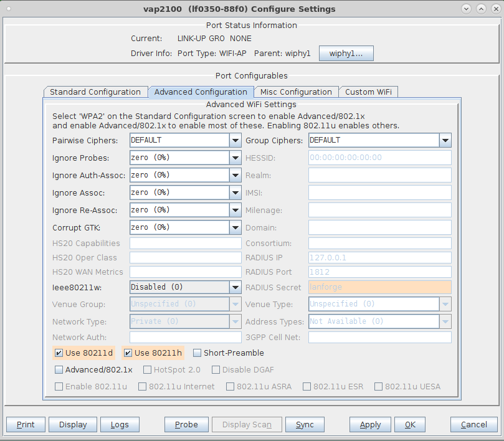The height and width of the screenshot is (441, 504).
Task: Uncheck the Use 80211h checkbox
Action: 128,353
